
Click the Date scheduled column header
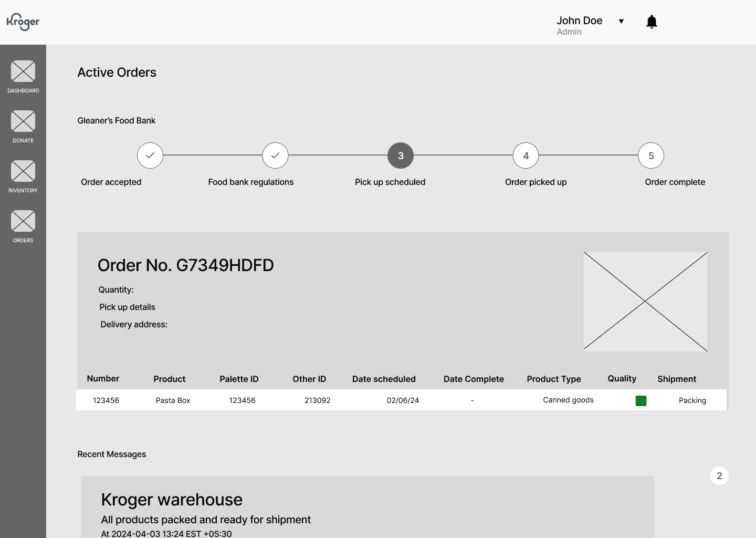coord(384,379)
